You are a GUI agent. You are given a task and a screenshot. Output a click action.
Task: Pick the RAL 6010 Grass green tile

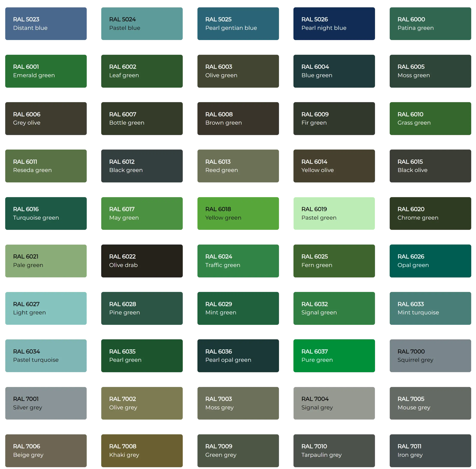(x=430, y=118)
